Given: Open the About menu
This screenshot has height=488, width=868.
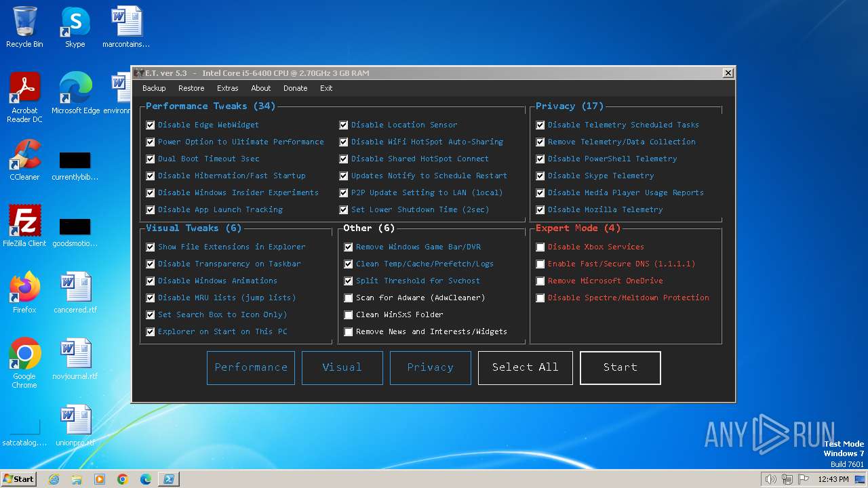Looking at the screenshot, I should pos(260,88).
